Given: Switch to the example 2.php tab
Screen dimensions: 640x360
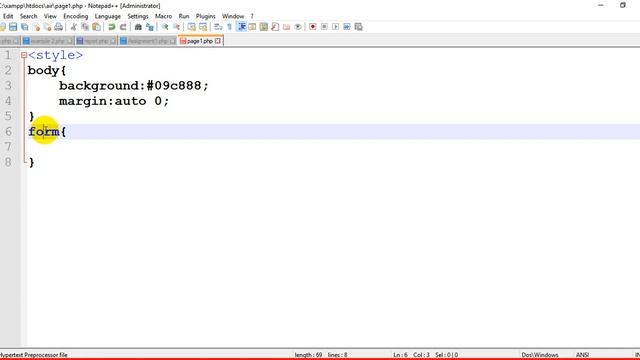Looking at the screenshot, I should click(x=47, y=41).
